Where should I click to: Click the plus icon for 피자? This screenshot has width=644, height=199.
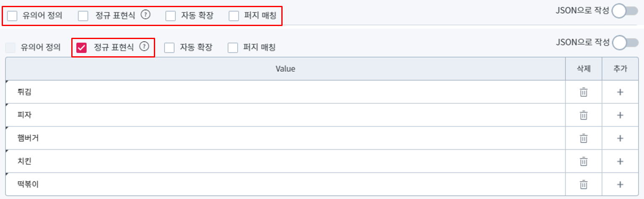pos(621,115)
